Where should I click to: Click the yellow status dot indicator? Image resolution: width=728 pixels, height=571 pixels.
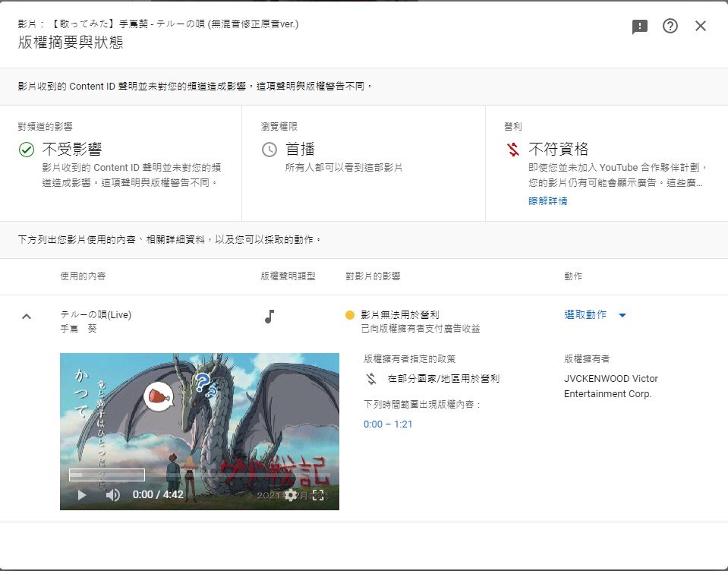tap(350, 315)
